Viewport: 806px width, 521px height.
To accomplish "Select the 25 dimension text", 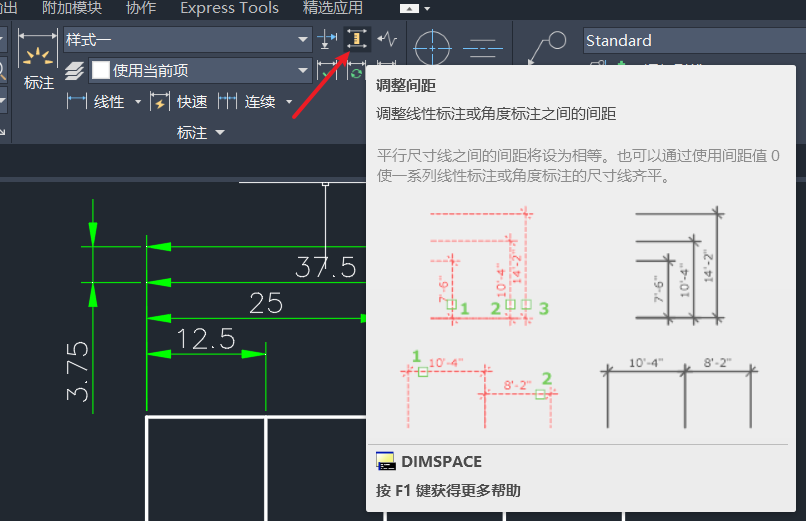I will tap(266, 303).
